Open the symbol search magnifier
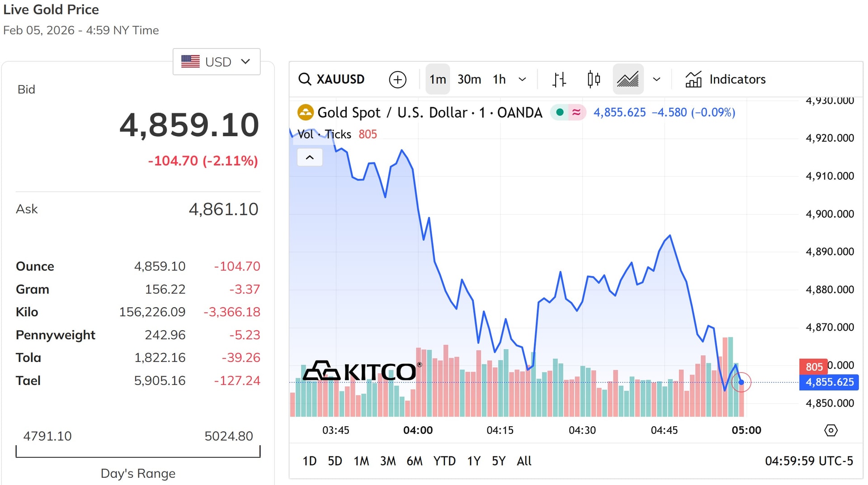The height and width of the screenshot is (485, 868). [x=304, y=79]
